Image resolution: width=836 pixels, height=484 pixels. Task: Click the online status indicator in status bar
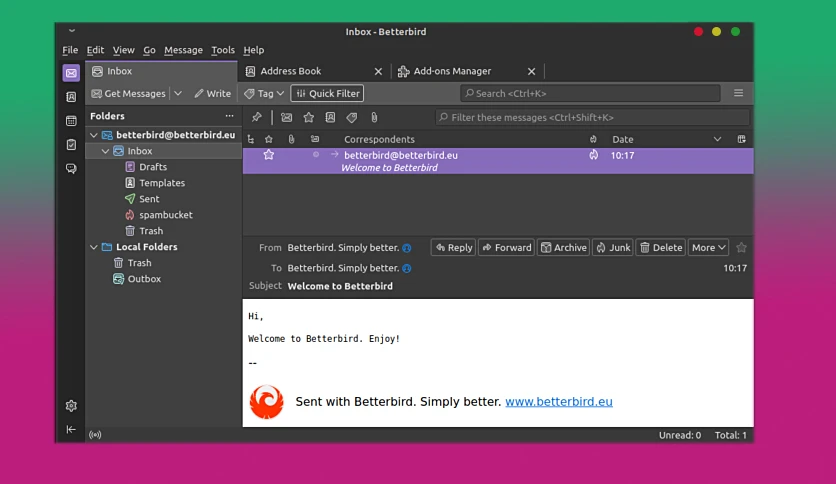point(95,435)
